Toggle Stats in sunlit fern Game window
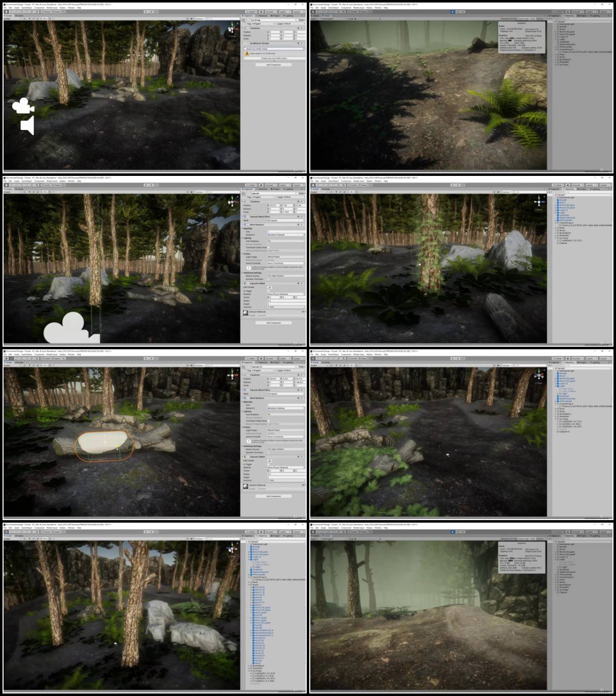This screenshot has width=616, height=696. pos(533,19)
